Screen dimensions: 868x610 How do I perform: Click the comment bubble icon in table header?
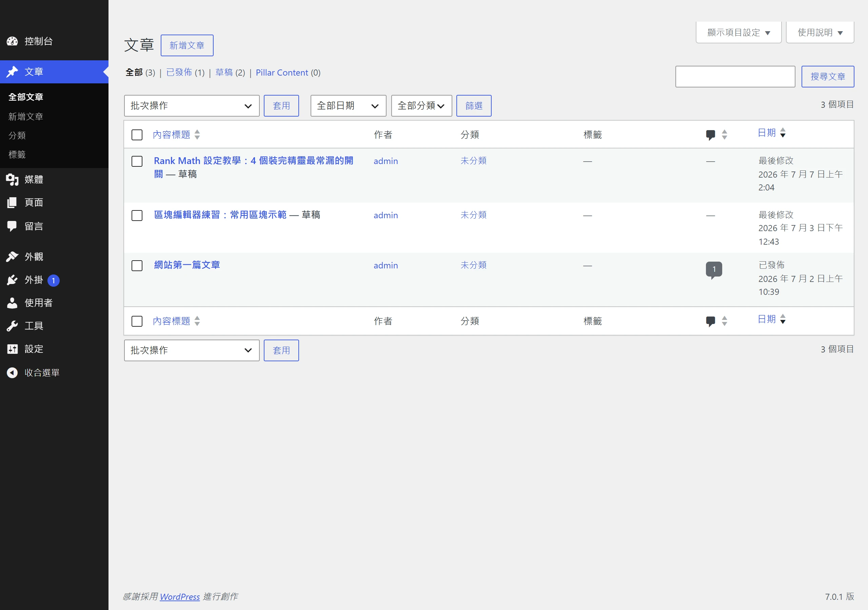(710, 135)
